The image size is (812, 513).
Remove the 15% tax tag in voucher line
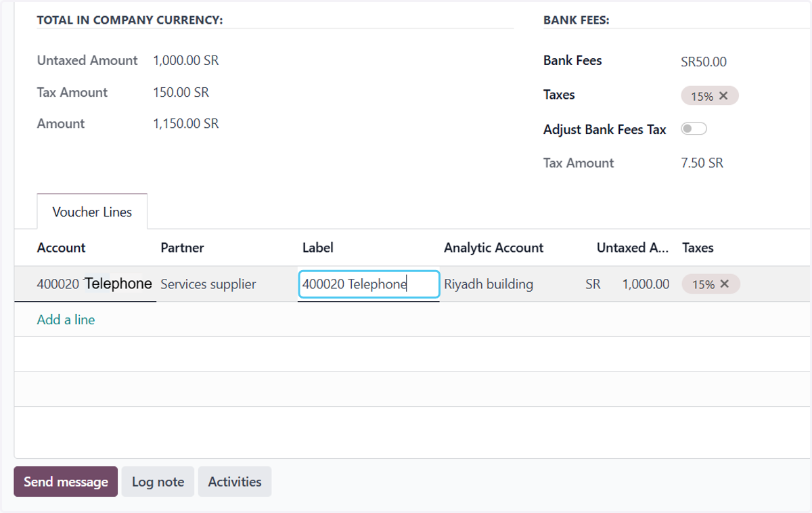pyautogui.click(x=725, y=284)
